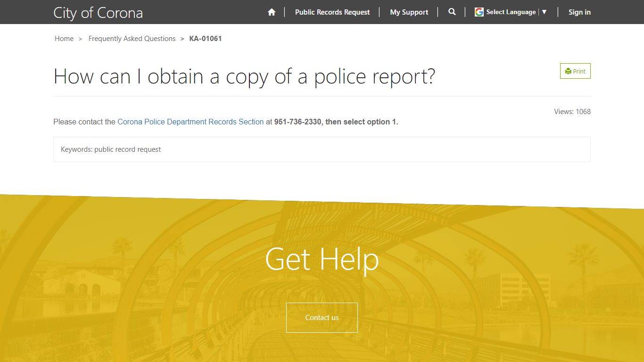Click the City of Corona site title
644x362 pixels.
click(x=98, y=13)
